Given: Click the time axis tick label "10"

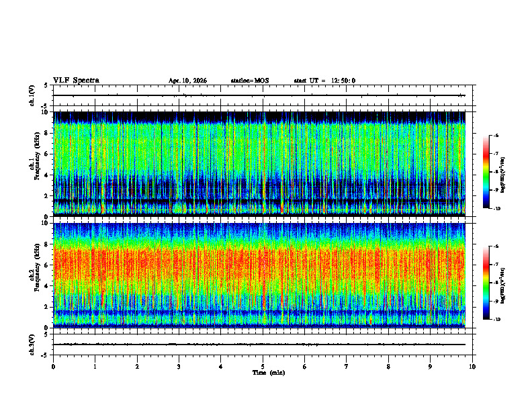Looking at the screenshot, I should click(x=472, y=367).
